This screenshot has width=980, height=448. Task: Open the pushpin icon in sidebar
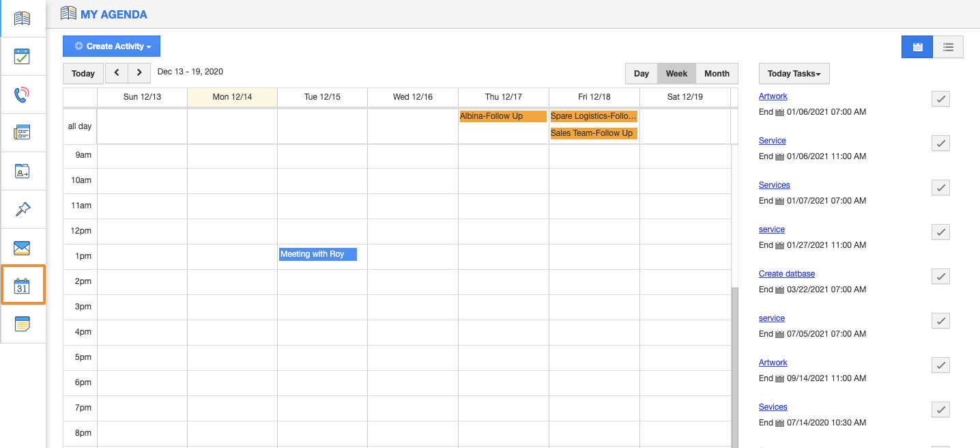[23, 209]
